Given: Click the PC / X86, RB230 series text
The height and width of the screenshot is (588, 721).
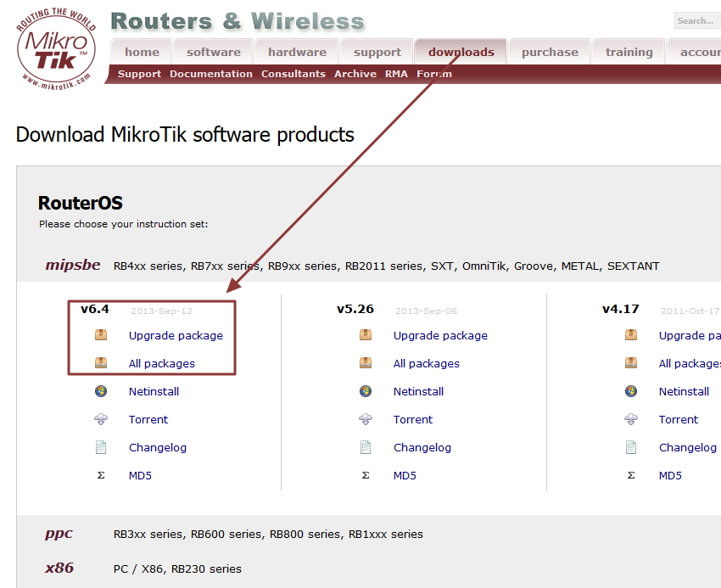Looking at the screenshot, I should [x=177, y=569].
